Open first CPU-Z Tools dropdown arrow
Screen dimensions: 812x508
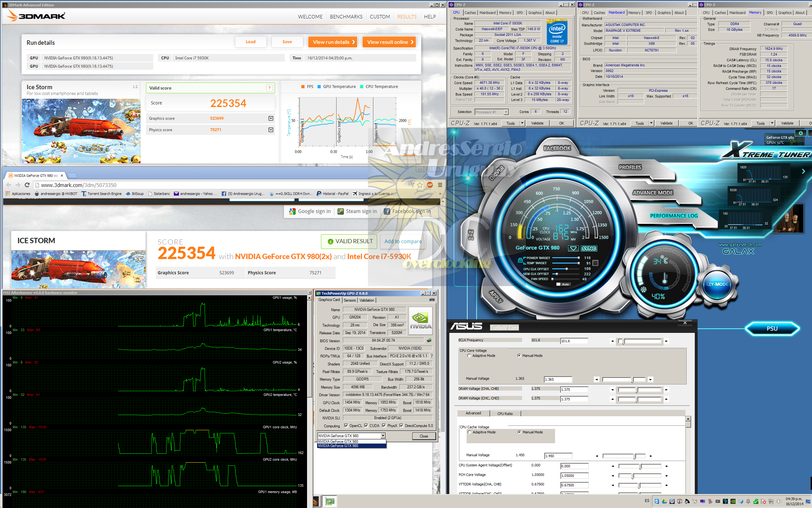(522, 123)
